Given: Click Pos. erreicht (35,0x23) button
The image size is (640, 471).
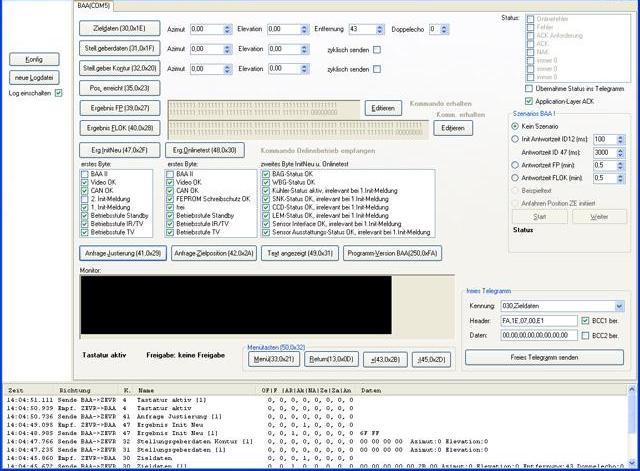Looking at the screenshot, I should click(120, 88).
